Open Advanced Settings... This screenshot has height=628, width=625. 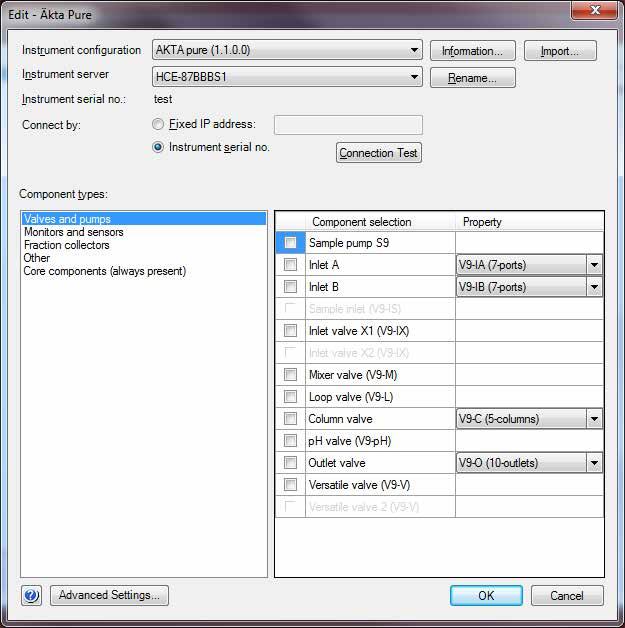(109, 595)
